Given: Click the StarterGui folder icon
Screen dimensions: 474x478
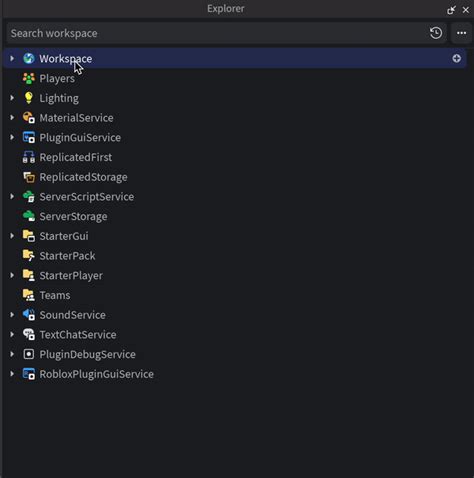Looking at the screenshot, I should [x=29, y=236].
